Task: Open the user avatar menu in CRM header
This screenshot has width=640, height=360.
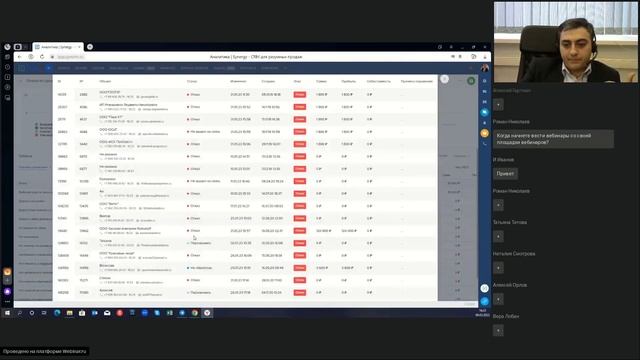Action: (485, 68)
